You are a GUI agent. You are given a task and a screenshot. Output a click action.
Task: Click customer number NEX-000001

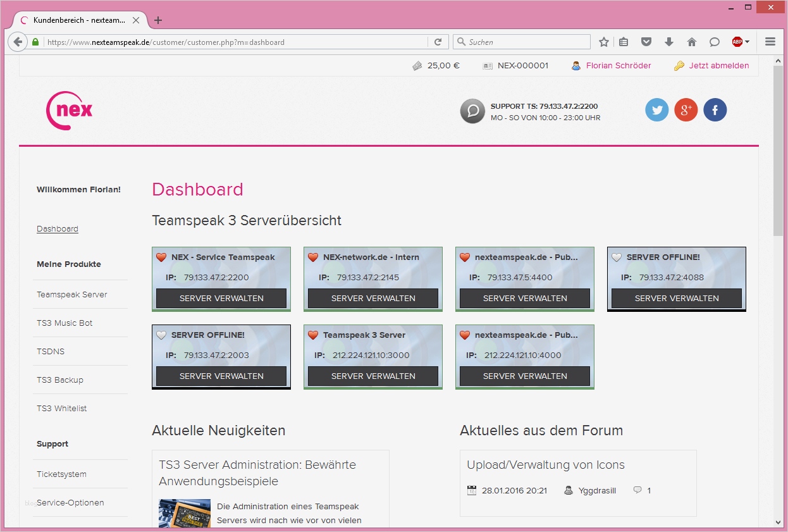[523, 66]
